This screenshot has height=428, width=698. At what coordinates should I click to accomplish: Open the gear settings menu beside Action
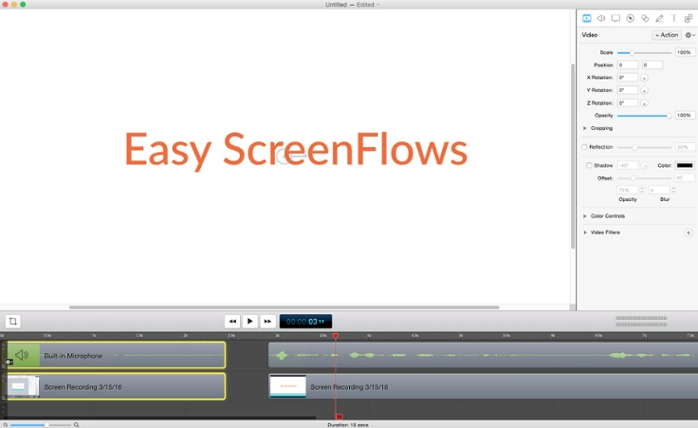pos(690,35)
